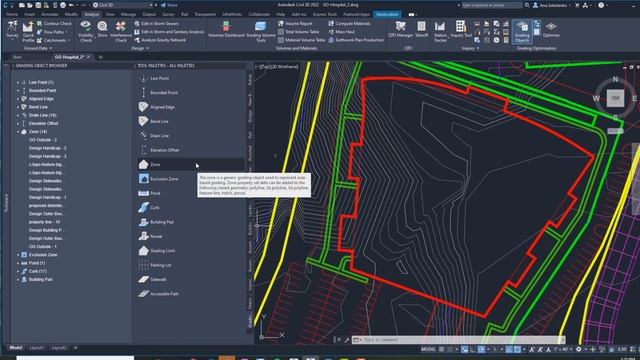Screen dimensions: 640x360
Task: Open the Survey tool in ribbon
Action: tap(12, 30)
